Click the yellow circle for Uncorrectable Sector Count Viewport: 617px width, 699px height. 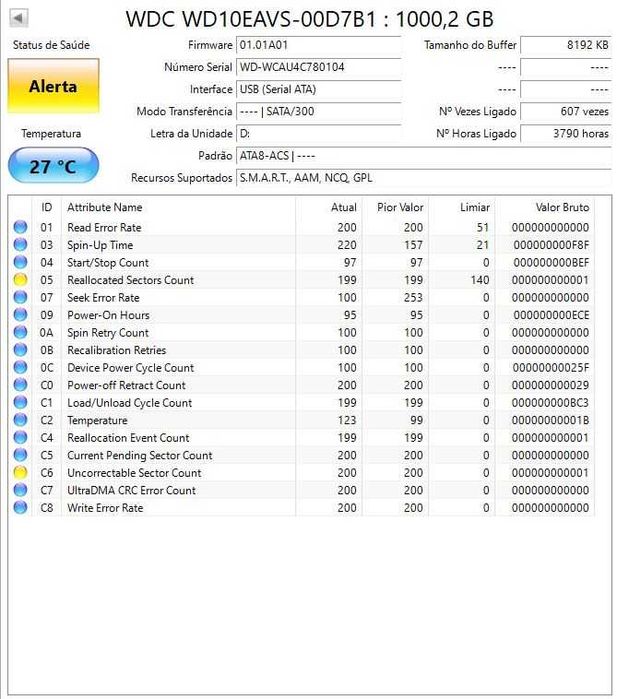20,473
